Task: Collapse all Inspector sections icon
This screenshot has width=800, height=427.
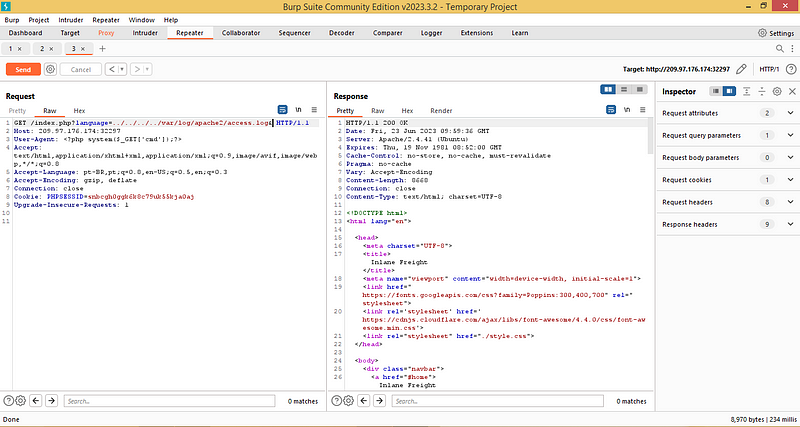Action: coord(761,91)
